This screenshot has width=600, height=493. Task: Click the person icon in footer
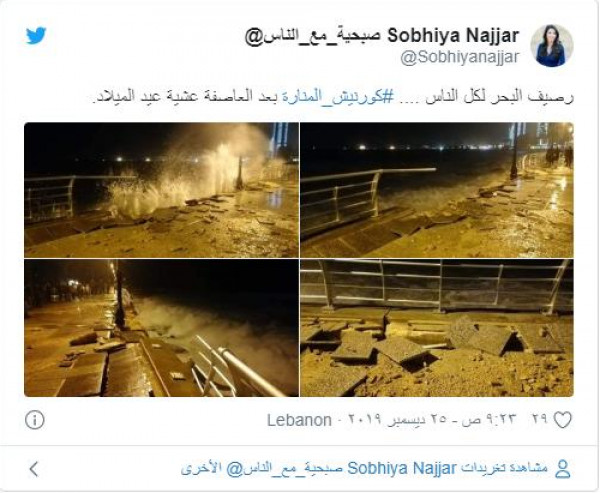click(562, 469)
